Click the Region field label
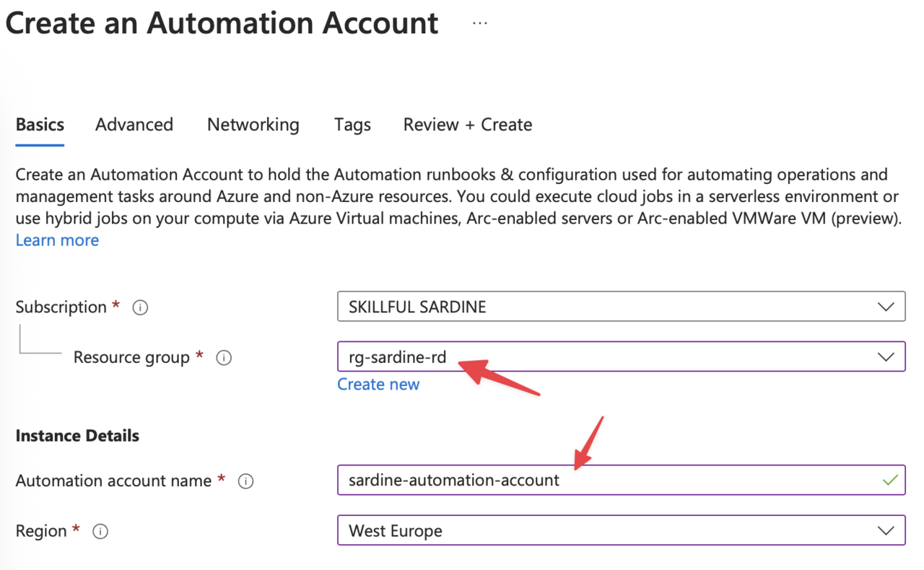Screen dimensions: 924x570 tap(42, 531)
